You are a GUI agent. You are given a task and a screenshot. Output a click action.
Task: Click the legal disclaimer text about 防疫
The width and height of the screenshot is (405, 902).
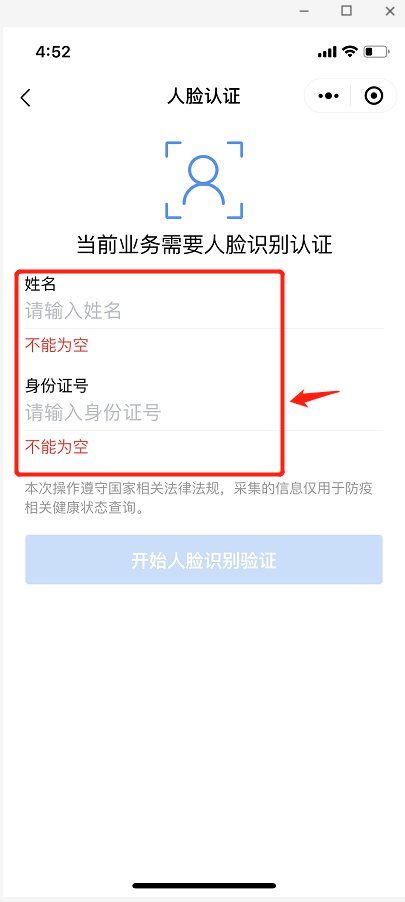tap(198, 499)
